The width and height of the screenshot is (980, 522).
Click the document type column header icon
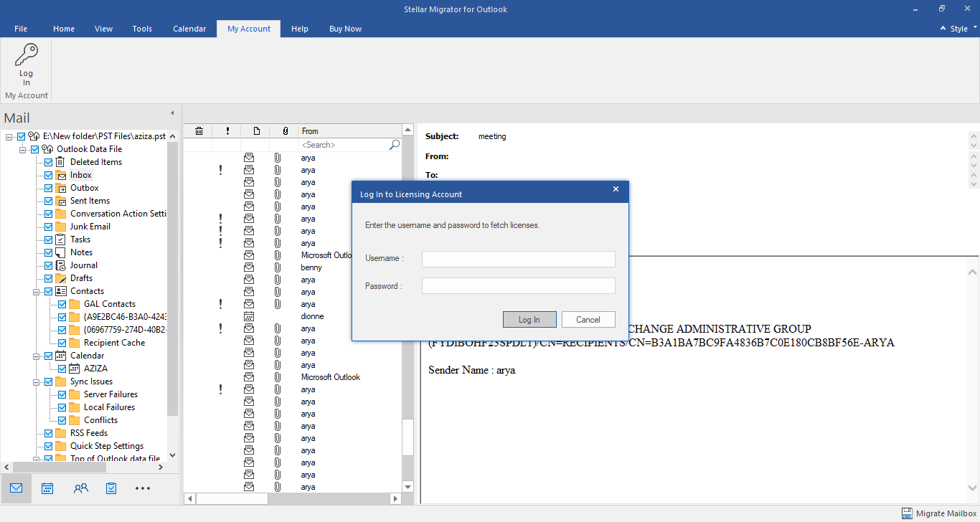[256, 131]
